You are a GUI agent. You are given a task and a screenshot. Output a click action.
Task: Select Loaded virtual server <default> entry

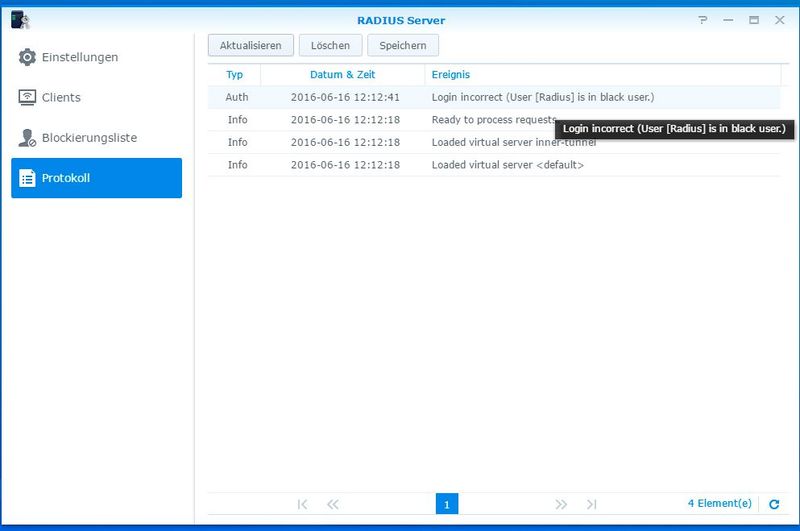click(508, 165)
